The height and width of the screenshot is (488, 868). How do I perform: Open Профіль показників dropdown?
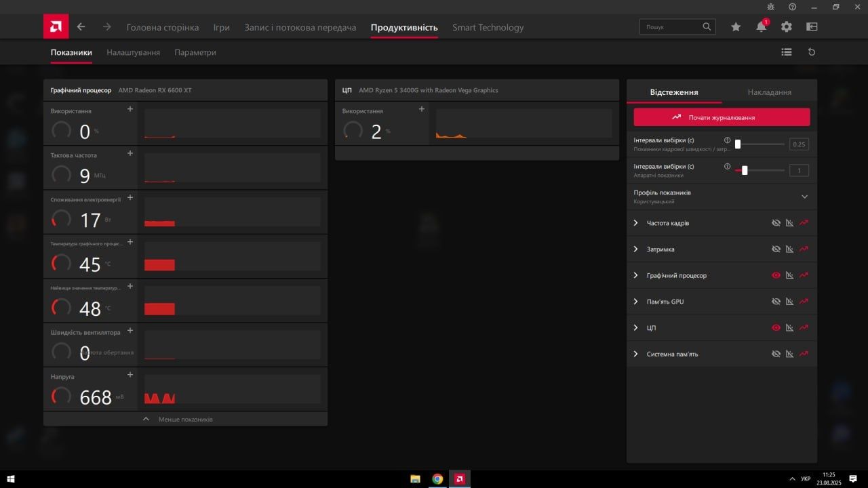pyautogui.click(x=805, y=197)
